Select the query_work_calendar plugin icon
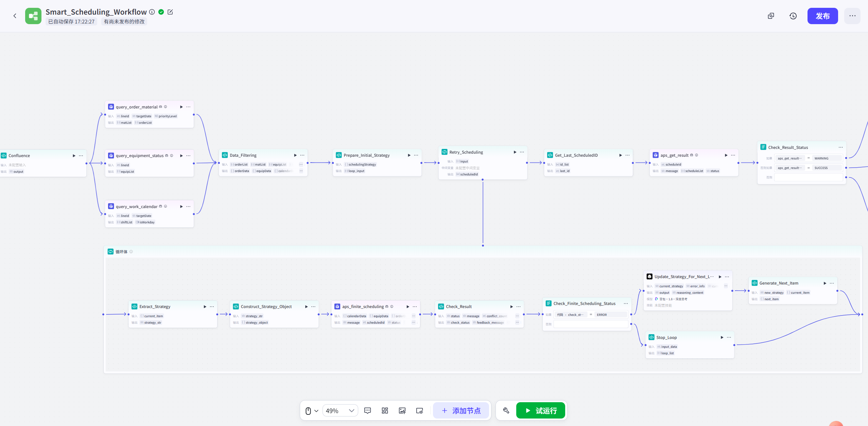The image size is (868, 426). pyautogui.click(x=111, y=206)
